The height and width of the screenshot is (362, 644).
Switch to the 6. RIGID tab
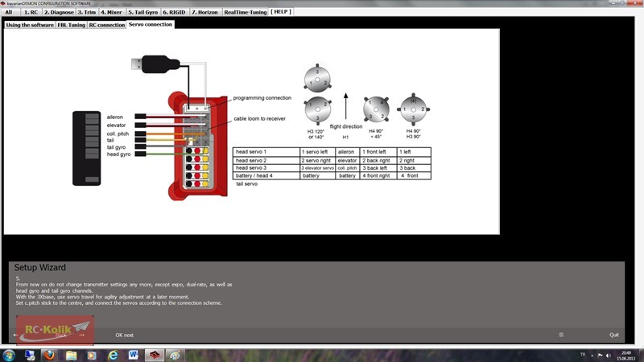pos(174,12)
